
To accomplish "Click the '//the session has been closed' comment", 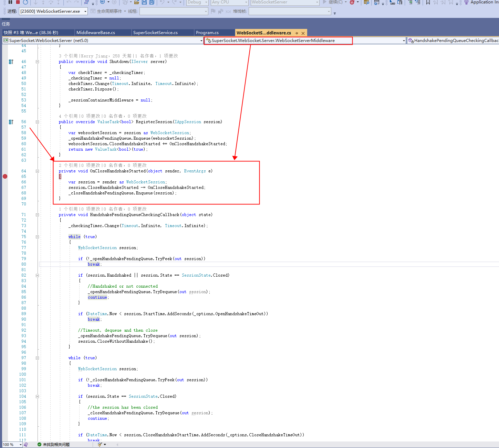I will coord(123,407).
